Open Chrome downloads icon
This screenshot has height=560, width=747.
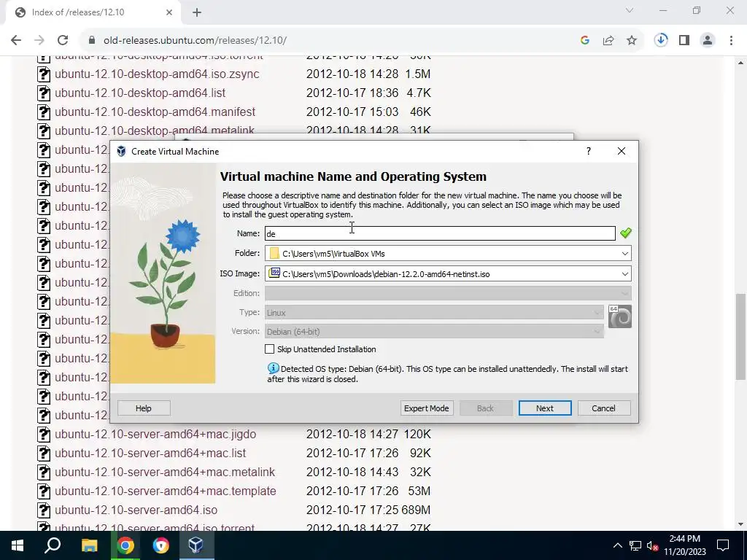click(x=661, y=40)
